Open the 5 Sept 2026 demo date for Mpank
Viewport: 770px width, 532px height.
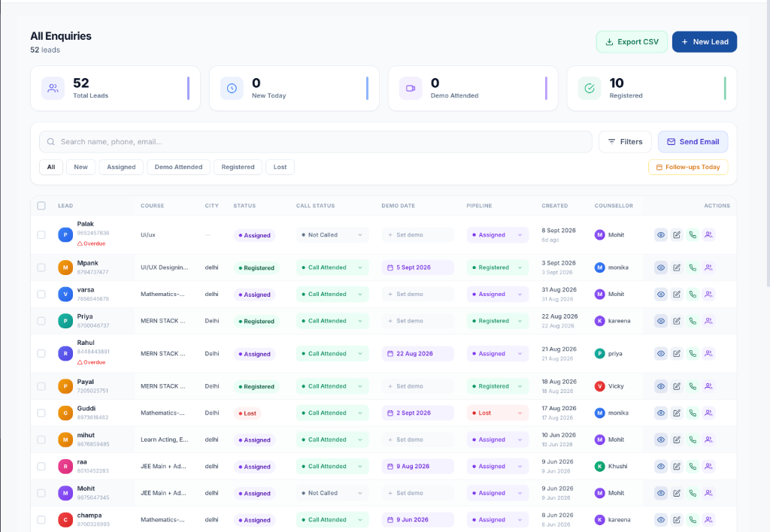[x=417, y=268]
